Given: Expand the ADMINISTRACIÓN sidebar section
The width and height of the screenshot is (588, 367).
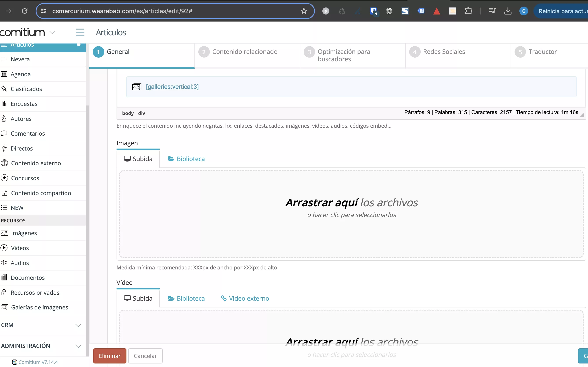Looking at the screenshot, I should (78, 346).
